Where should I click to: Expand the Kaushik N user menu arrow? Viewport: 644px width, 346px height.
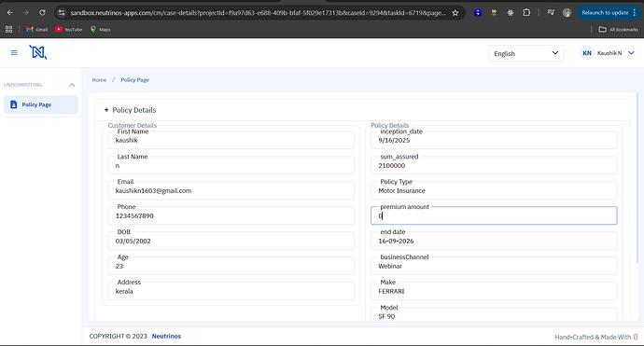tap(631, 53)
